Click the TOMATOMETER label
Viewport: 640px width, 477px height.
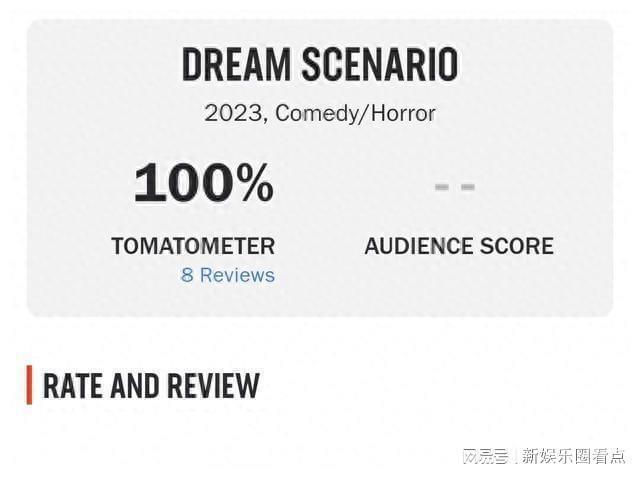(x=193, y=245)
